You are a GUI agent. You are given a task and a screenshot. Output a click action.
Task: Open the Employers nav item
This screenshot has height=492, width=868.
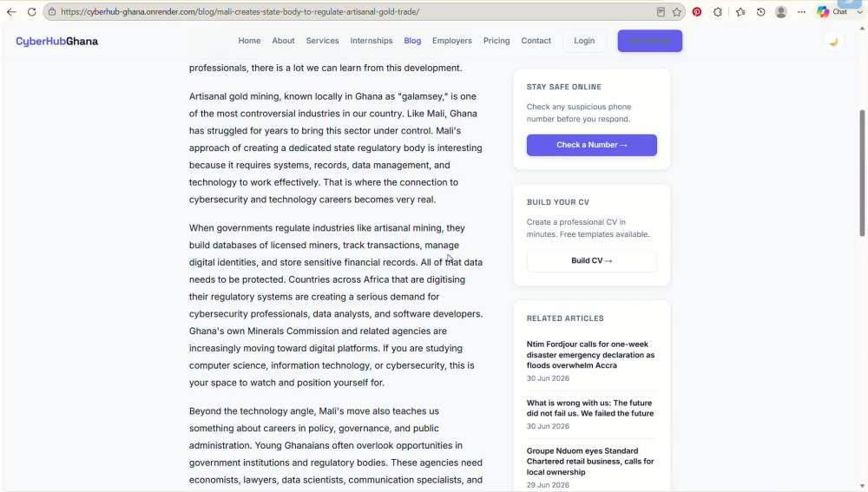(451, 41)
